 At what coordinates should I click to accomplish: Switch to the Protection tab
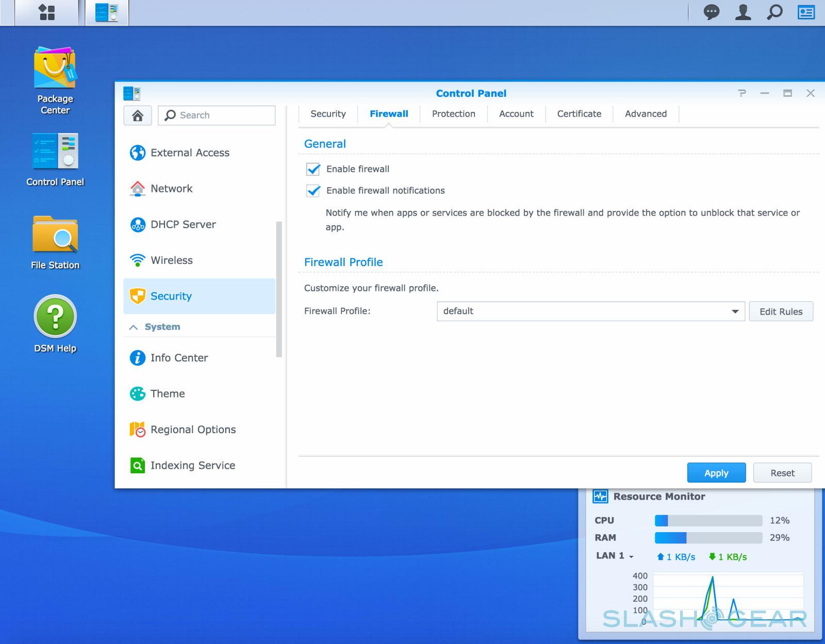(x=453, y=114)
